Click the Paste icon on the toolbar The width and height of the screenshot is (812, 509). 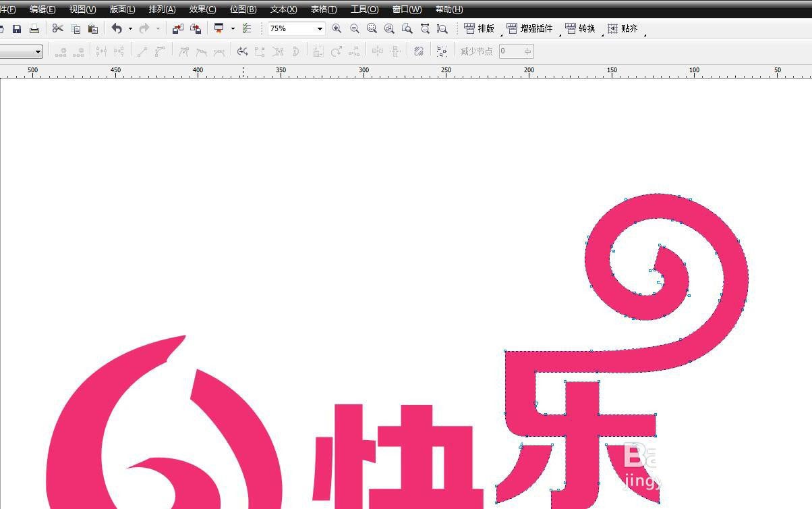pos(93,28)
